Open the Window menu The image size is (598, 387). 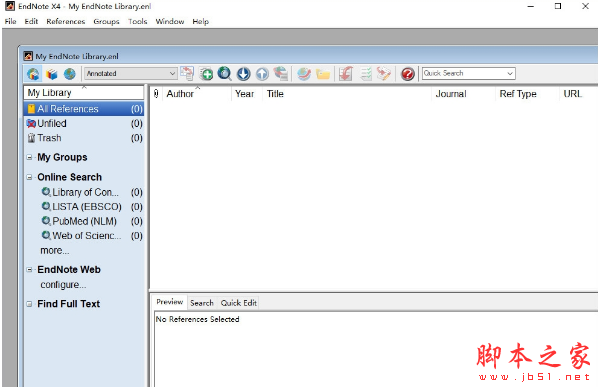[x=170, y=21]
